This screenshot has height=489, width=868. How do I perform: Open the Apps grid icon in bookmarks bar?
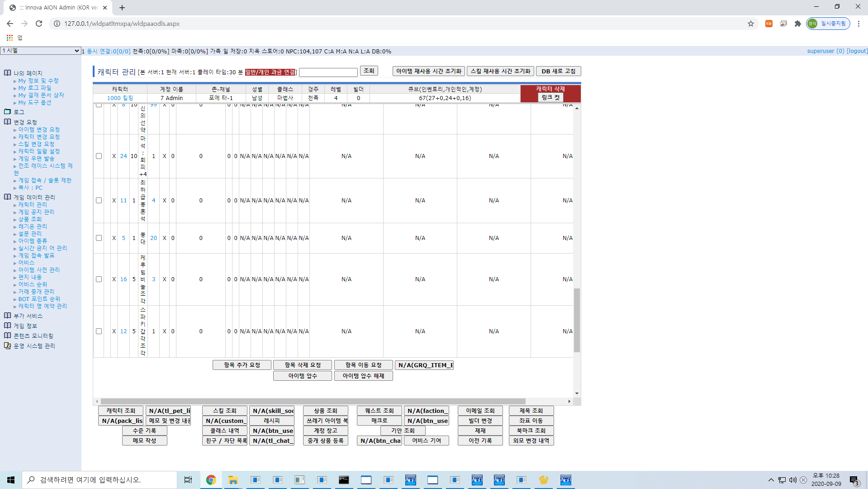pyautogui.click(x=9, y=38)
